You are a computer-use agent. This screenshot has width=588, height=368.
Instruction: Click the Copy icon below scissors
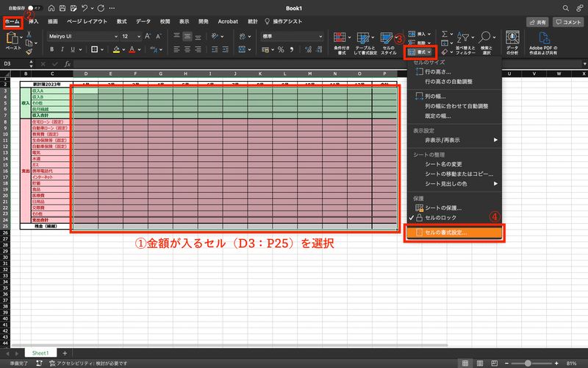point(29,43)
